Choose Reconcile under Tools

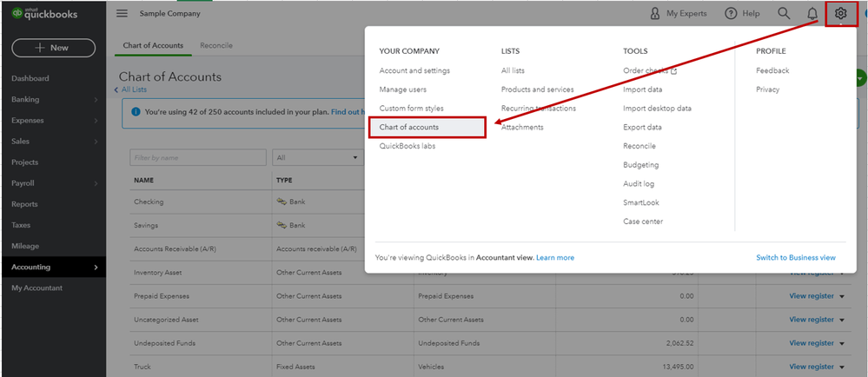639,146
